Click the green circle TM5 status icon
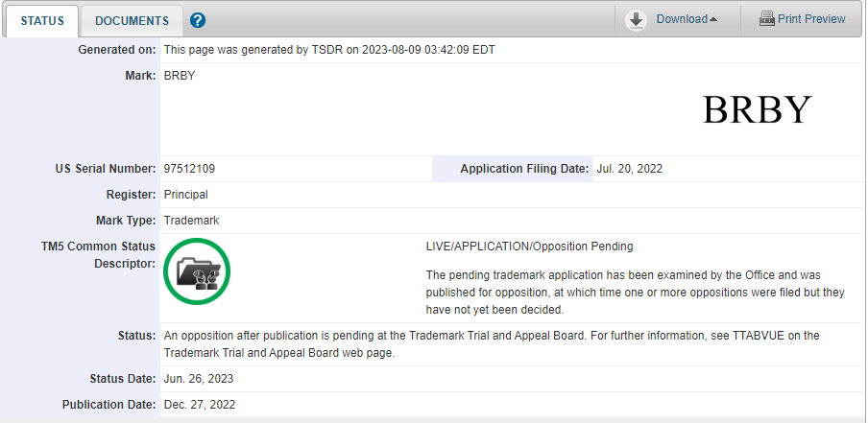868x423 pixels. coord(197,271)
